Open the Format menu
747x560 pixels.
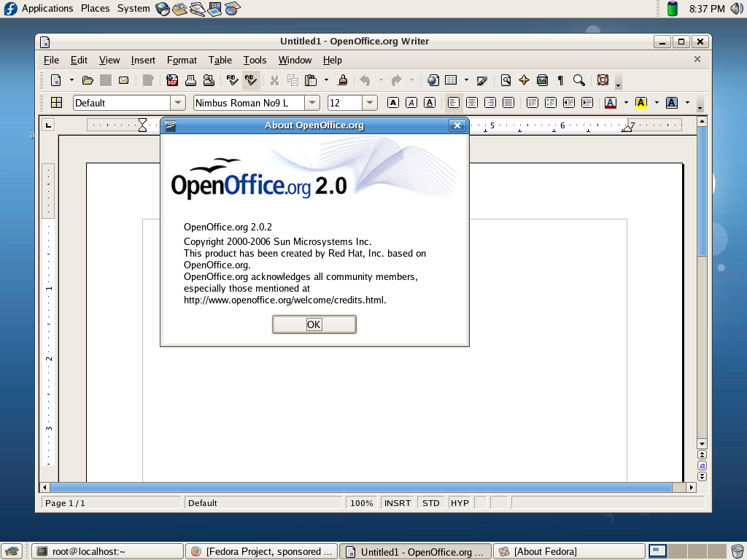coord(182,60)
